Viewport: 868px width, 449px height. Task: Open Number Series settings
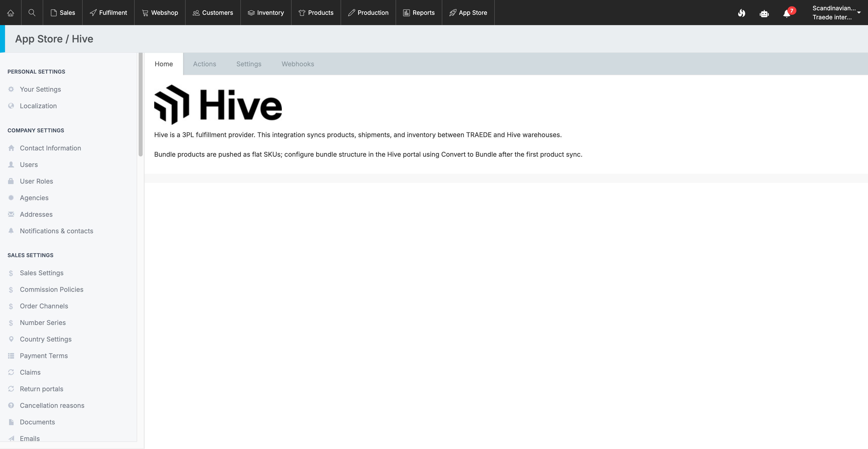tap(43, 322)
